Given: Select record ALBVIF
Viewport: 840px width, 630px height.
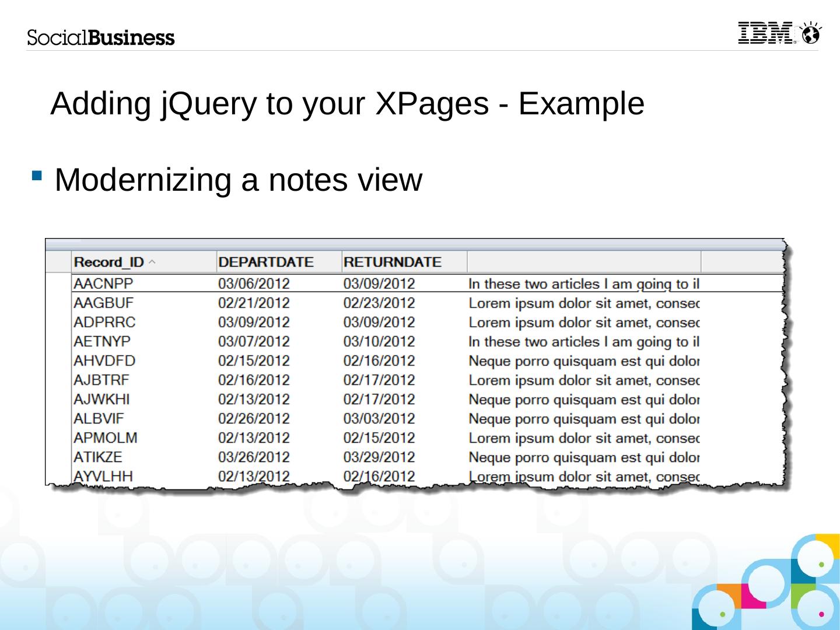Looking at the screenshot, I should tap(99, 418).
